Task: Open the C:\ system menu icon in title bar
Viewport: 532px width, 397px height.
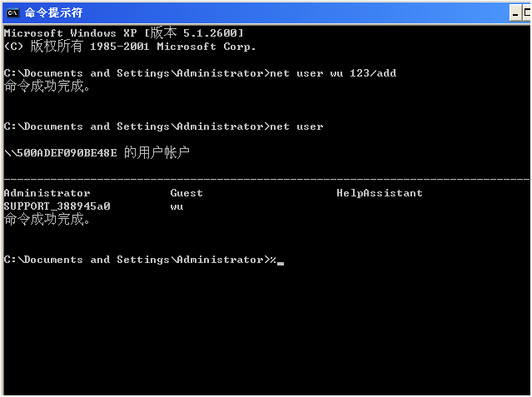Action: [12, 12]
